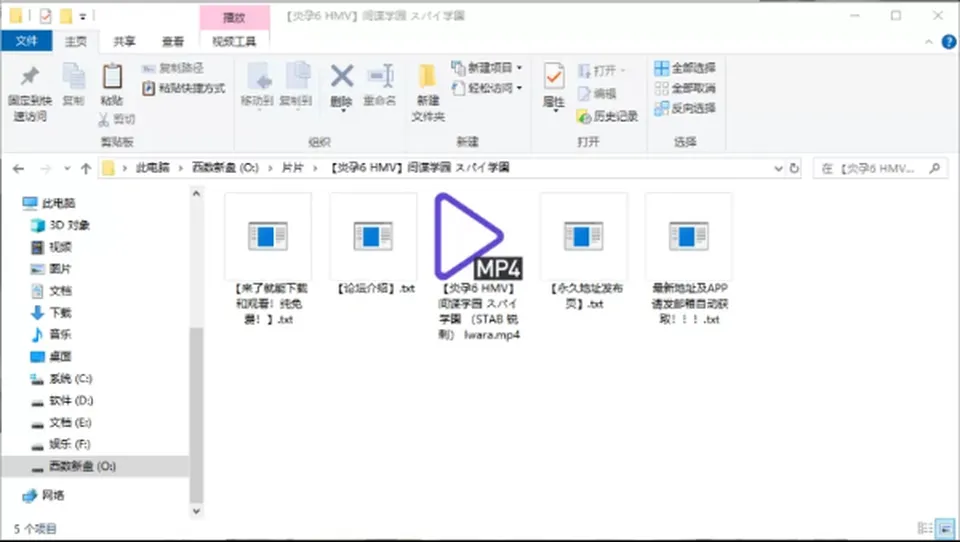Toggle details view button in status bar
The width and height of the screenshot is (960, 542).
(x=925, y=528)
